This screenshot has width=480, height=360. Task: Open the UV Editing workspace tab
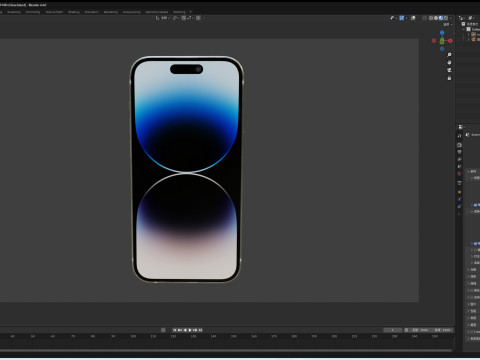pyautogui.click(x=33, y=12)
